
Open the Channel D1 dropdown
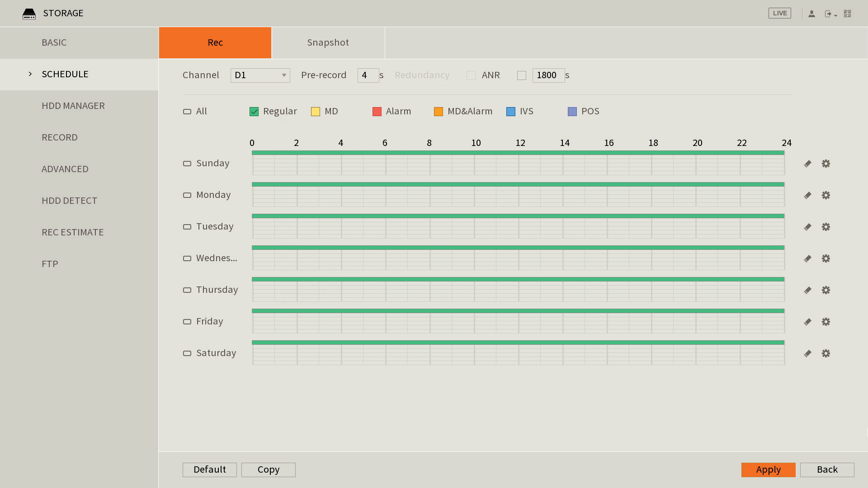[x=260, y=75]
